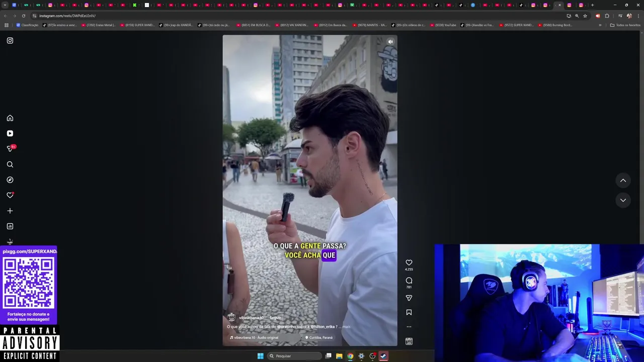Create new post with plus icon
This screenshot has width=644, height=362.
tap(10, 211)
